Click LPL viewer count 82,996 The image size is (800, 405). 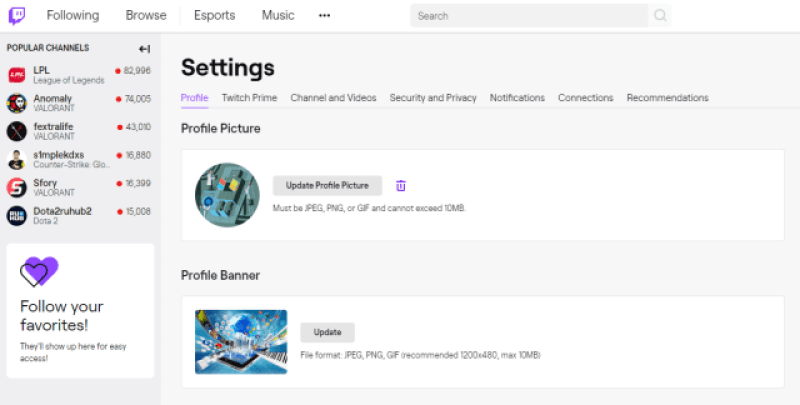click(137, 71)
